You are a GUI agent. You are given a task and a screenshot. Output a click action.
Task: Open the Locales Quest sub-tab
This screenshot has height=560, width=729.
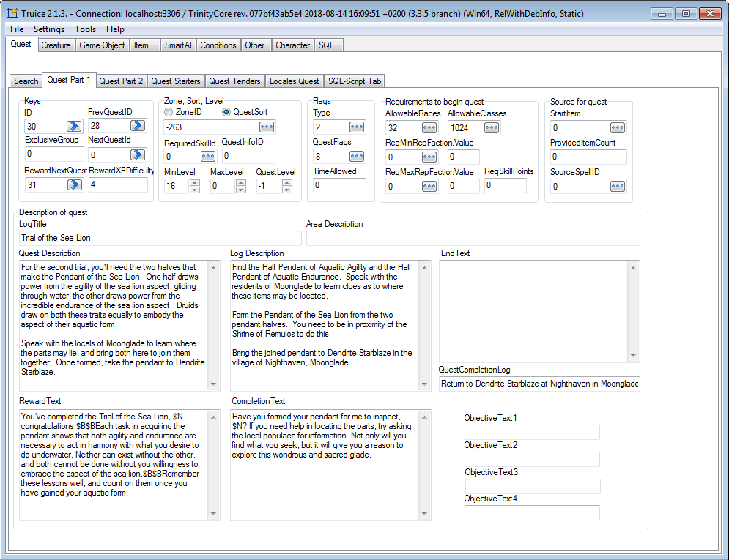click(x=295, y=81)
